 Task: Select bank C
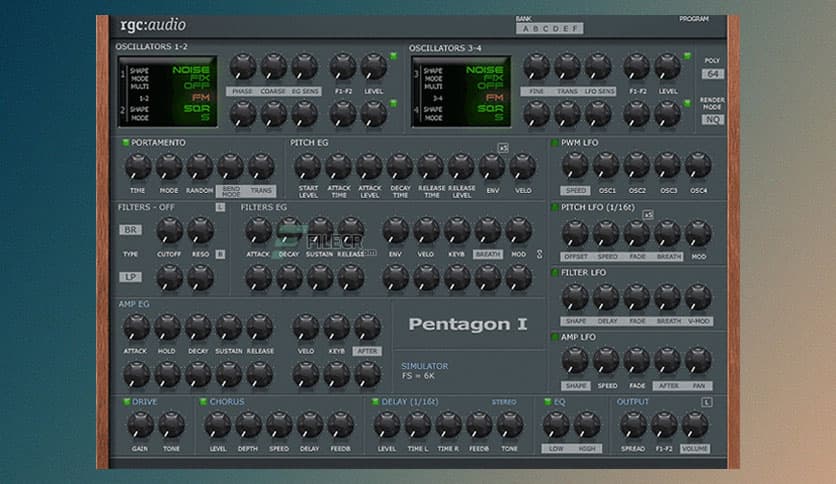coord(545,29)
